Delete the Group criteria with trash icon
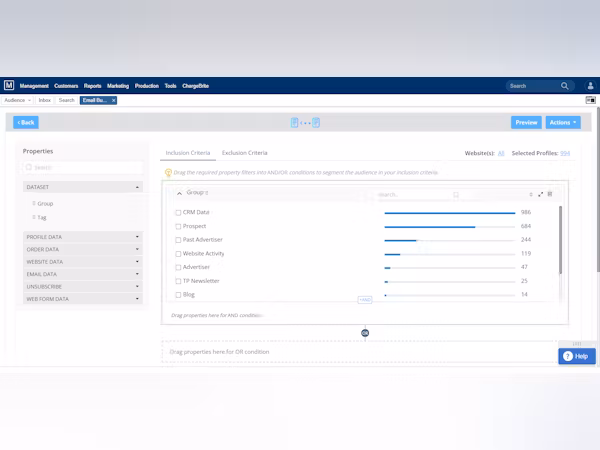This screenshot has width=600, height=450. [550, 194]
